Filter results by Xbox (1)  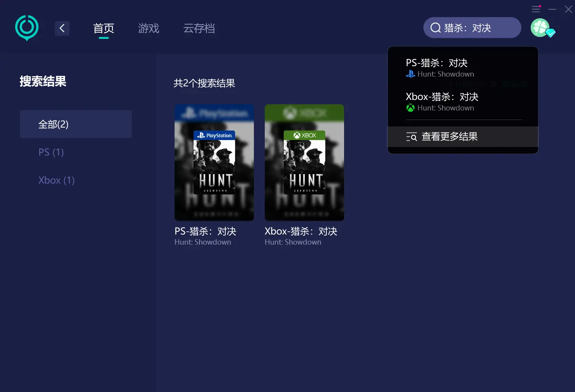(56, 180)
